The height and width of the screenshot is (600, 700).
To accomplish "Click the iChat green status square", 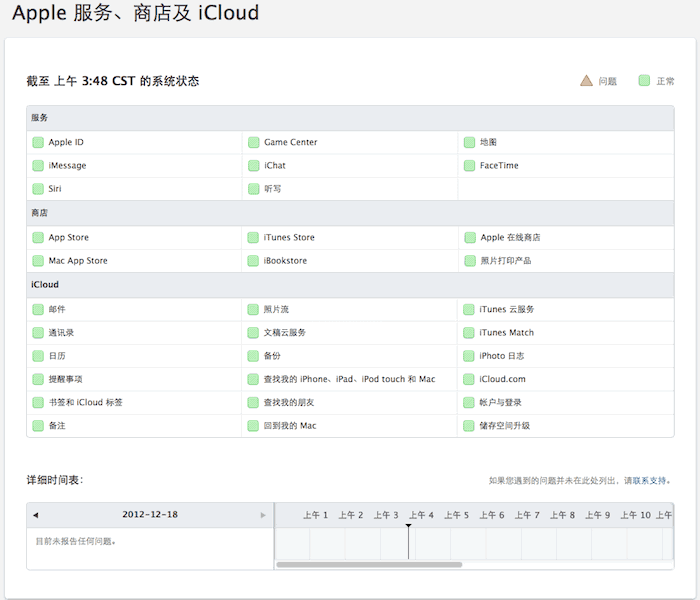I will (254, 166).
